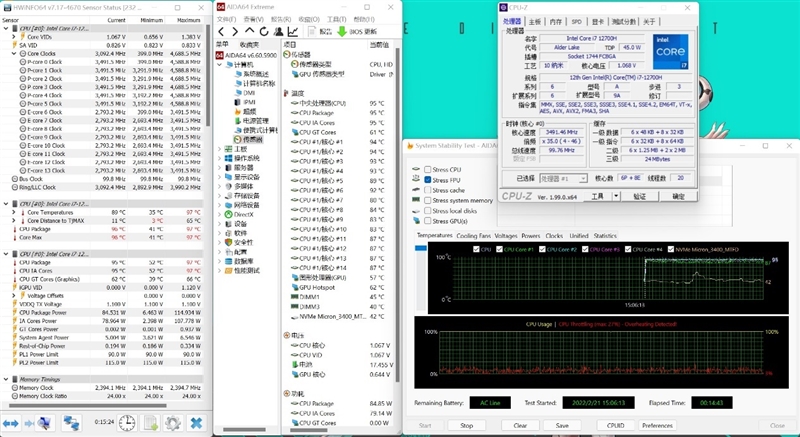Click the clock icon in HWiNFO toolbar

(x=127, y=423)
